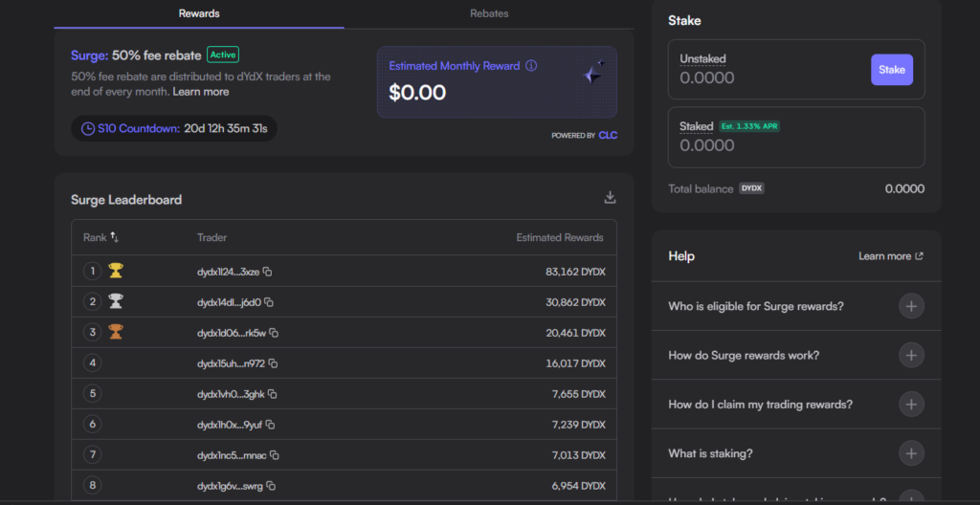Viewport: 980px width, 505px height.
Task: Follow Learn more link in Surge description
Action: point(201,92)
